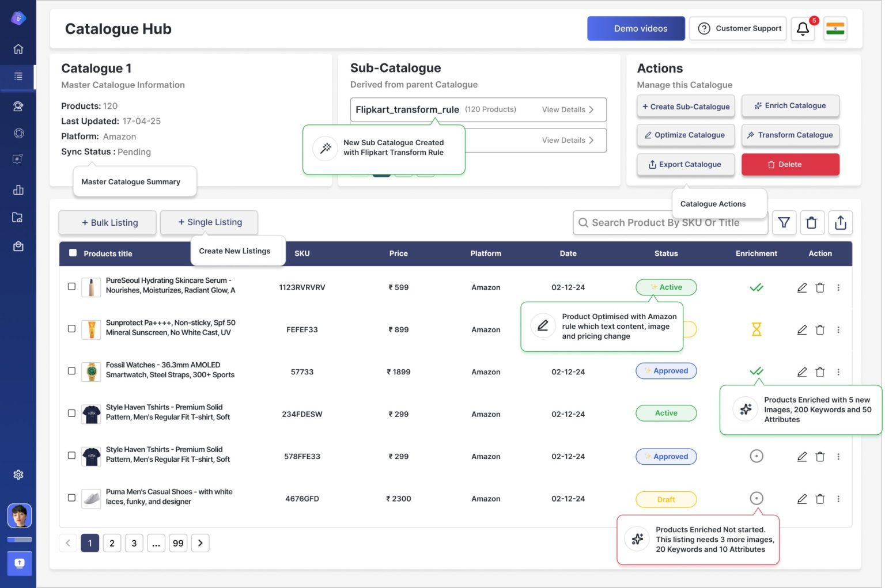
Task: Toggle the select-all Products title checkbox
Action: pyautogui.click(x=73, y=253)
